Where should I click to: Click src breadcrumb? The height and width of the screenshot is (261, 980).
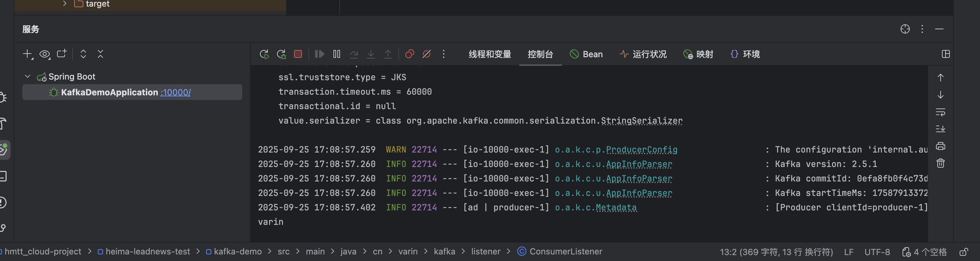pos(284,251)
